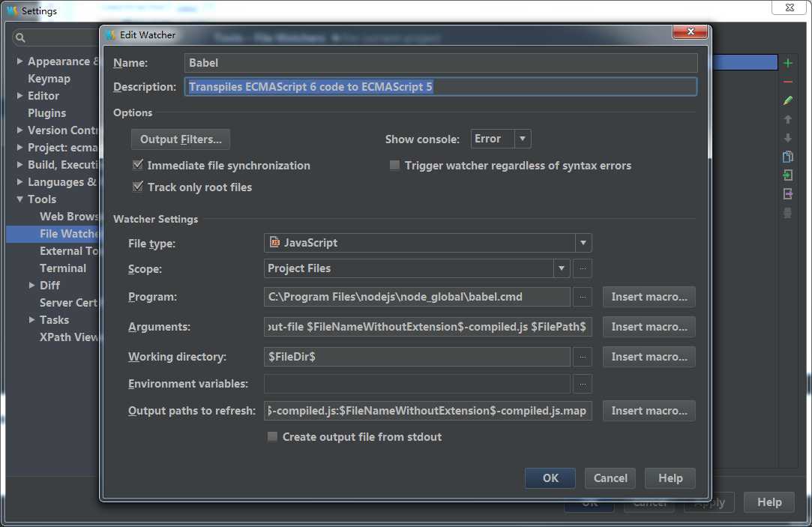
Task: Enable Create output file from stdout
Action: (272, 437)
